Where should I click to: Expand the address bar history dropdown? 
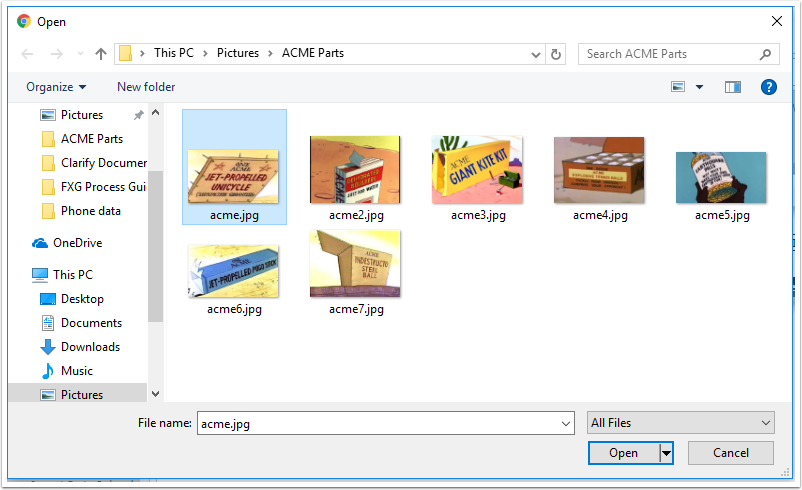click(536, 54)
